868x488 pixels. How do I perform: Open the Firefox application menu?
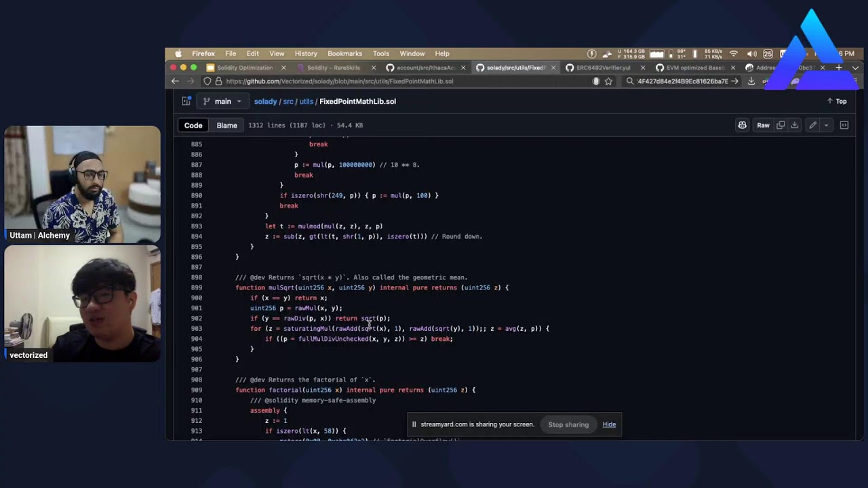[203, 54]
